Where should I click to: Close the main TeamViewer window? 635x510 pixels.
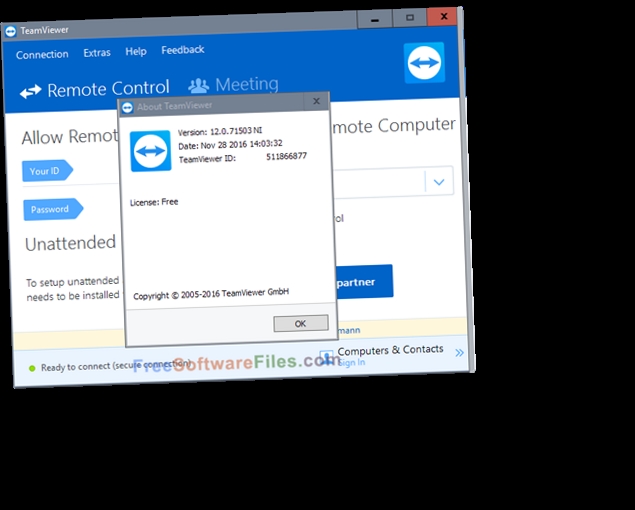coord(443,16)
